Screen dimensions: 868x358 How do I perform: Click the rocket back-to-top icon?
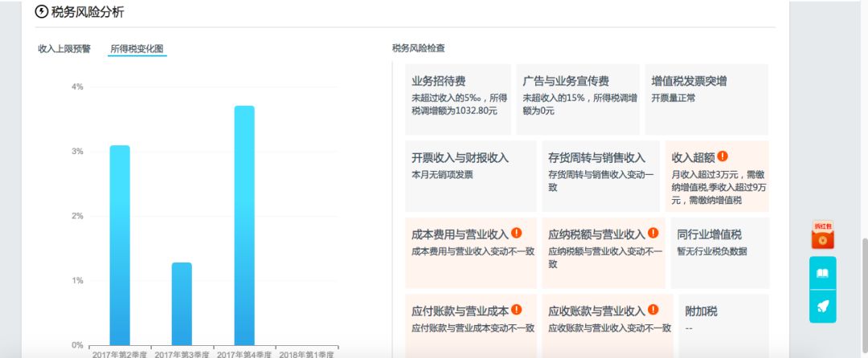click(x=823, y=307)
